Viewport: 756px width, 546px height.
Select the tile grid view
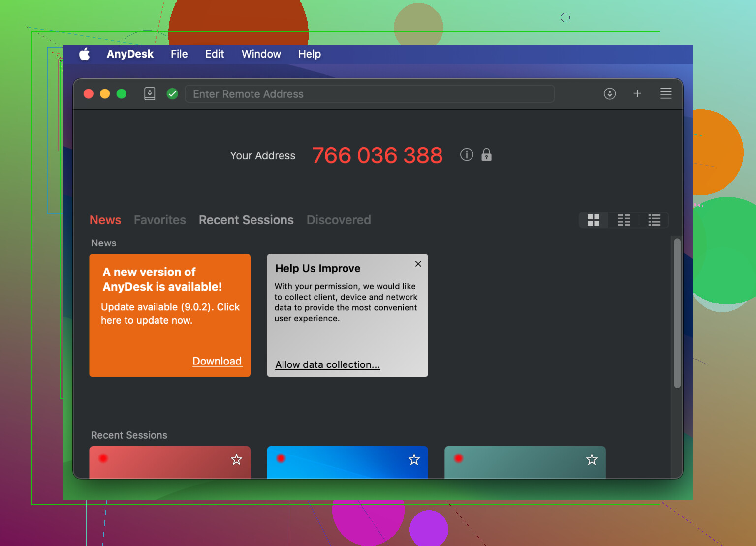pyautogui.click(x=594, y=220)
